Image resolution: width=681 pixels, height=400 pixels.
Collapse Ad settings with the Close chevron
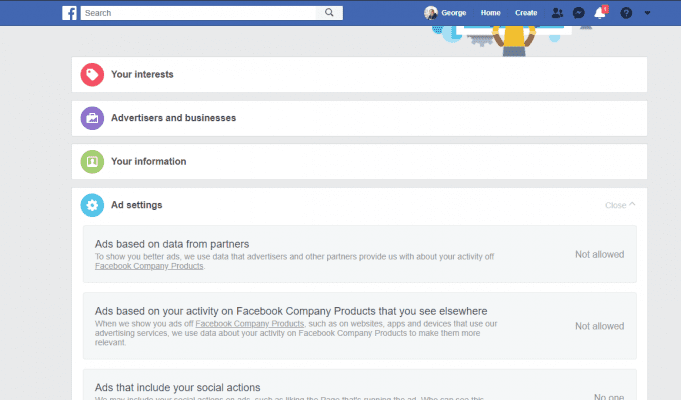pyautogui.click(x=620, y=205)
